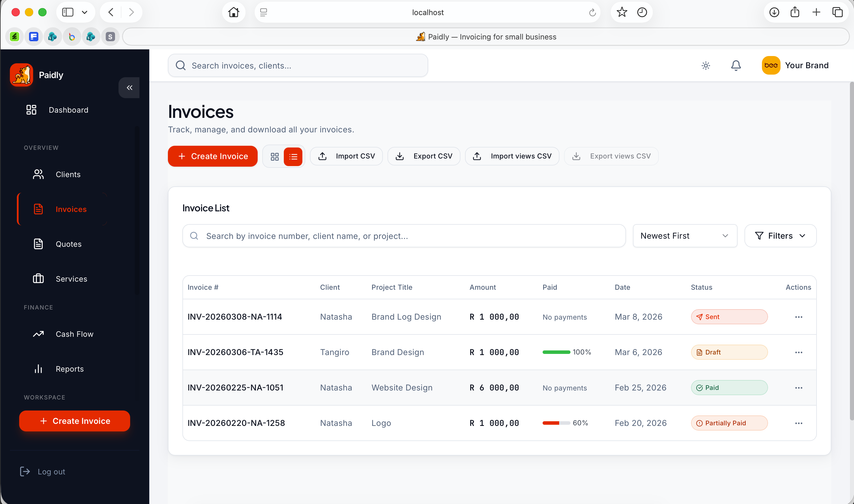Open browser history clock icon
Viewport: 854px width, 504px height.
[642, 12]
